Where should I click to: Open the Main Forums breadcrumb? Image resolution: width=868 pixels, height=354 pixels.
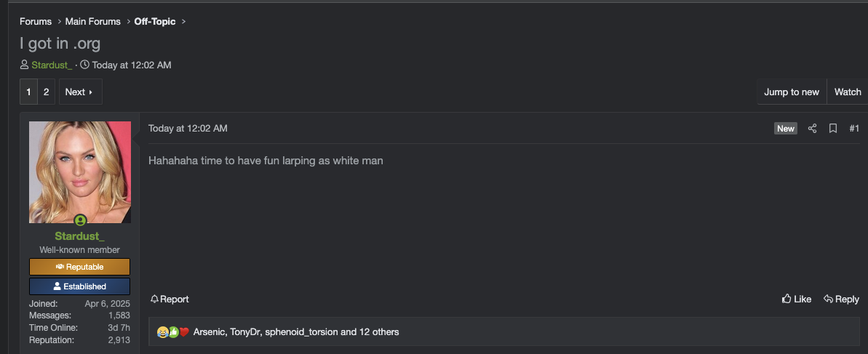92,22
